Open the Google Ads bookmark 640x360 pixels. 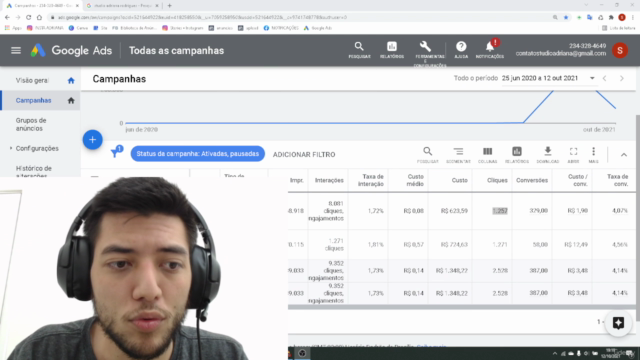tap(318, 28)
